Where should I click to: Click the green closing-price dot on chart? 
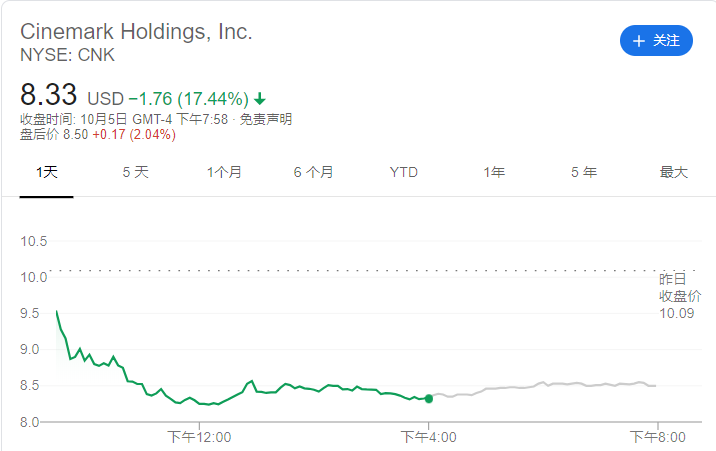pos(429,398)
